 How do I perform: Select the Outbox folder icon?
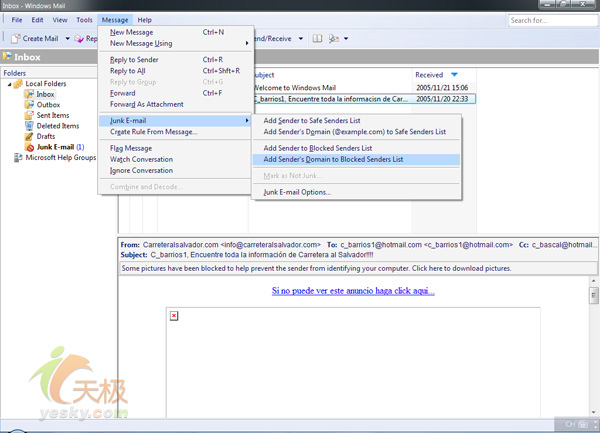click(x=29, y=105)
